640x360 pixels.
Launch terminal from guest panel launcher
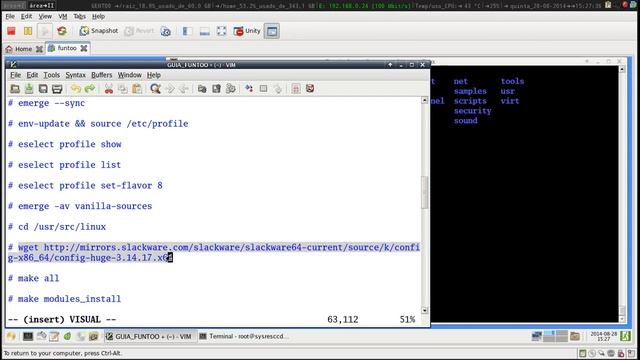coord(28,336)
